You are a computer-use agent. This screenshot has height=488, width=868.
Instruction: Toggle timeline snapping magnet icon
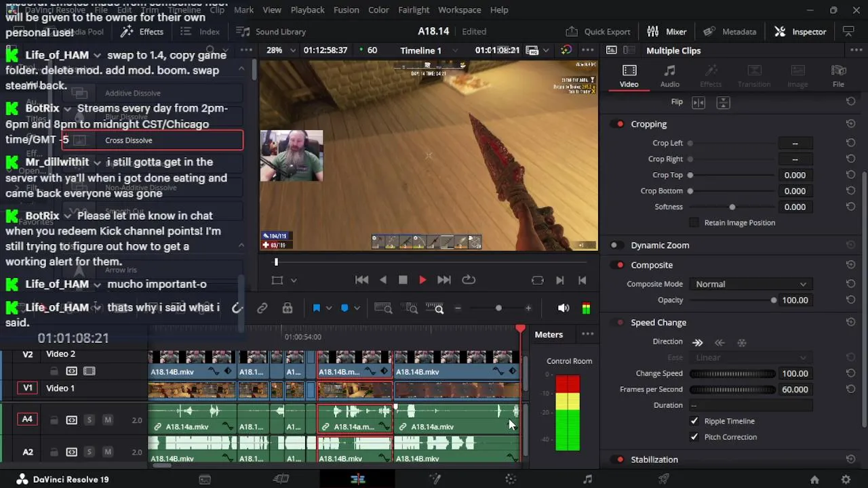(x=237, y=308)
